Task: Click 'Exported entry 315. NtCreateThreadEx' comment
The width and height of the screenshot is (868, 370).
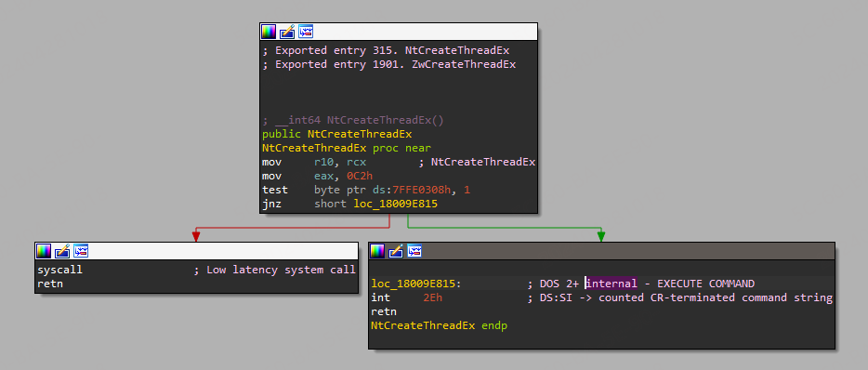Action: (386, 50)
